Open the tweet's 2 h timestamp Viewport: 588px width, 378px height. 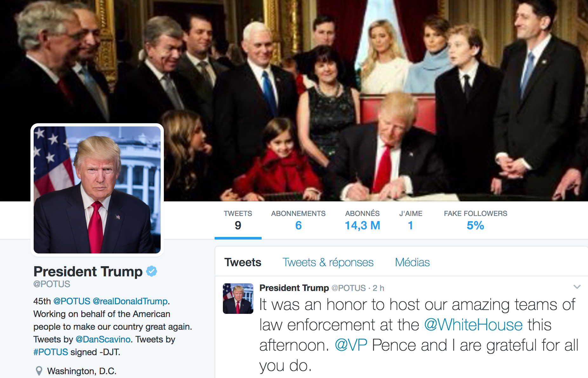[x=378, y=288]
